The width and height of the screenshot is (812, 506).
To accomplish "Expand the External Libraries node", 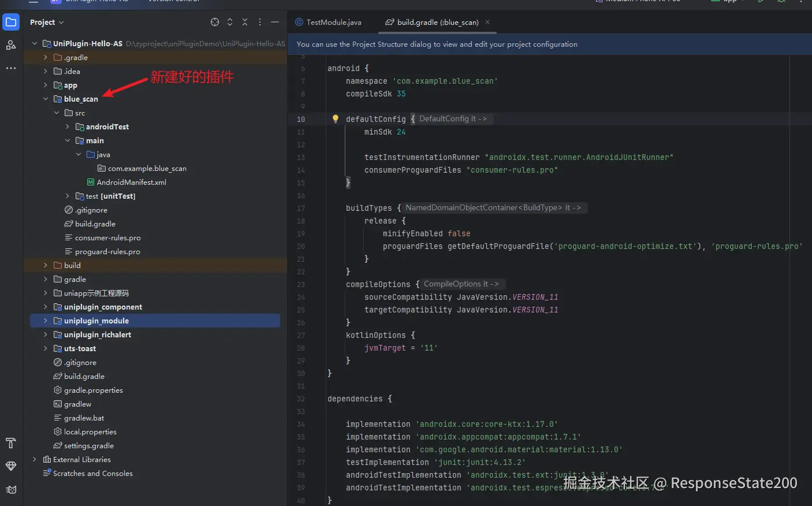I will tap(35, 459).
